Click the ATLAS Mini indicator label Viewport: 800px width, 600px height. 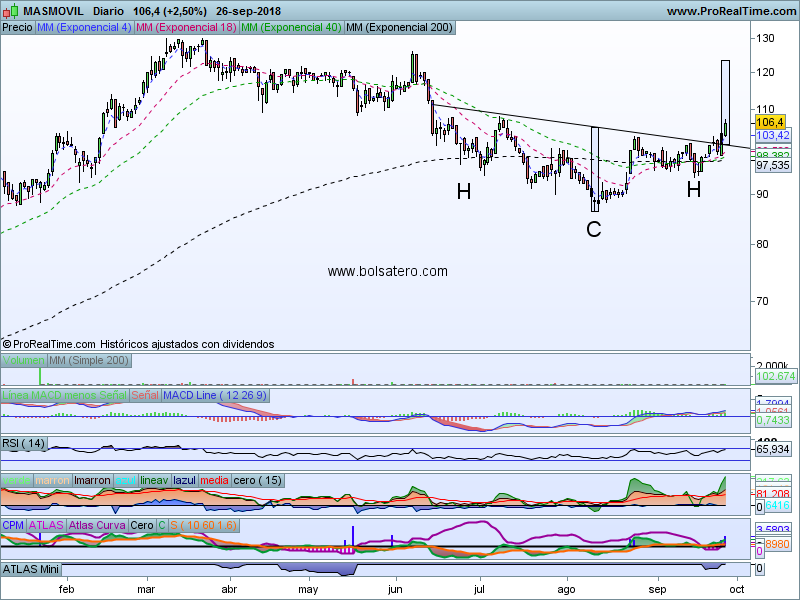click(x=29, y=569)
